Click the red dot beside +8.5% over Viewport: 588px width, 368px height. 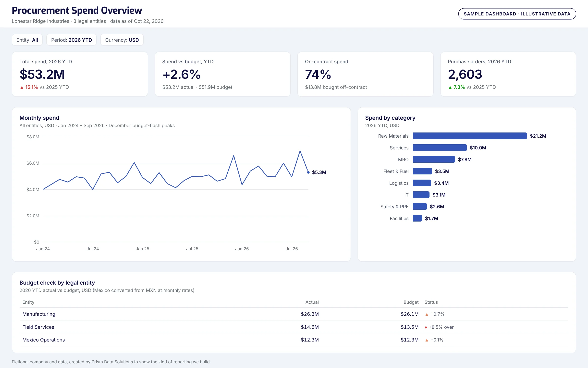[x=426, y=328]
